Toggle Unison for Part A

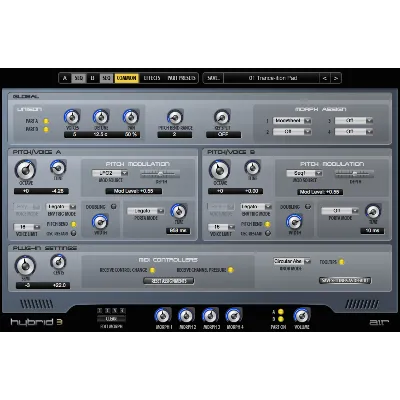(x=46, y=121)
